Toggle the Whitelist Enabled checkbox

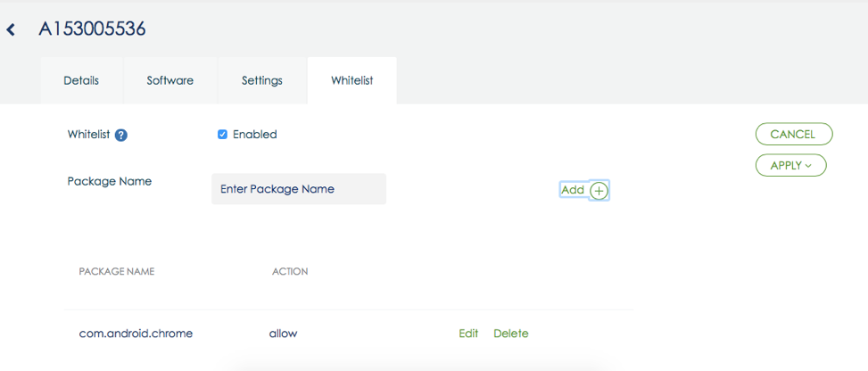point(222,135)
